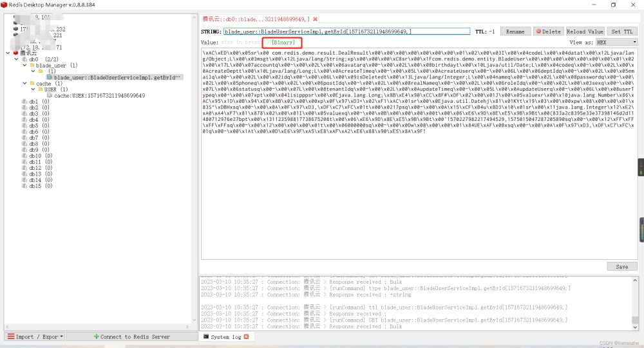
Task: Open the View as HEX dropdown
Action: pos(616,42)
